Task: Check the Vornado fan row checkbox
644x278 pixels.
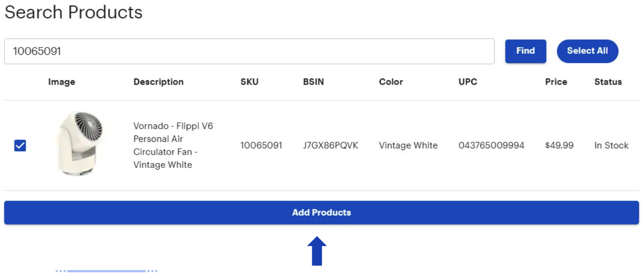Action: click(x=20, y=146)
